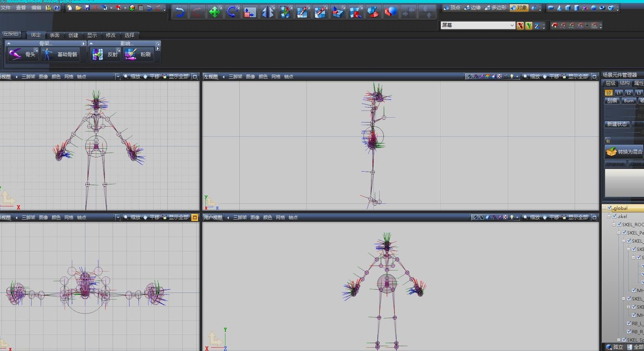The width and height of the screenshot is (644, 351).
Task: Click the polygon extrude tool icon
Action: click(338, 12)
